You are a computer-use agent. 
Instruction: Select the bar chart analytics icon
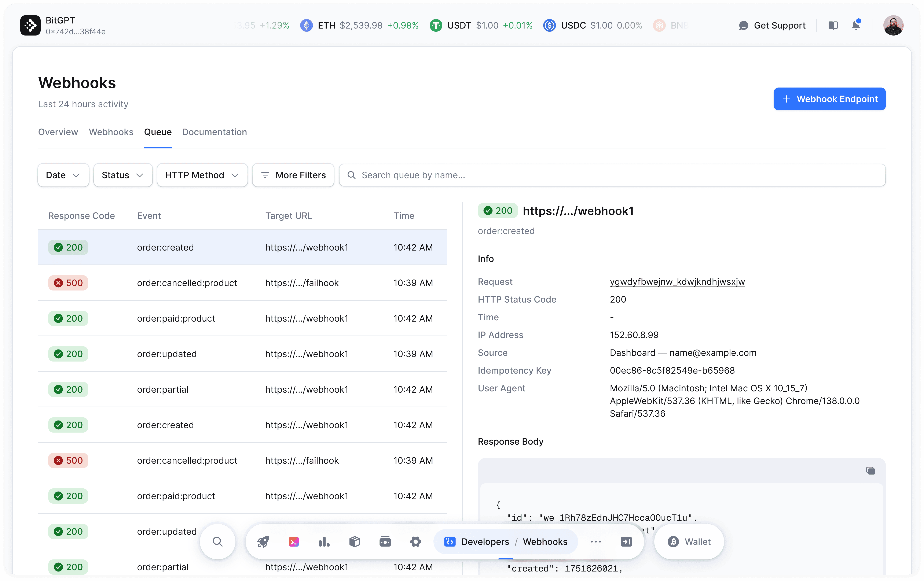[x=324, y=541]
